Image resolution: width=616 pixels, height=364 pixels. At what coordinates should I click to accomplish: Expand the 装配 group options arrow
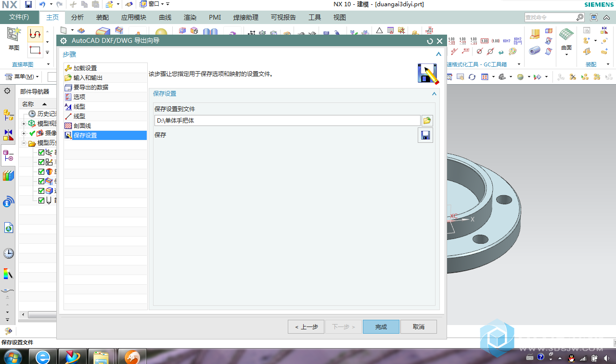608,64
